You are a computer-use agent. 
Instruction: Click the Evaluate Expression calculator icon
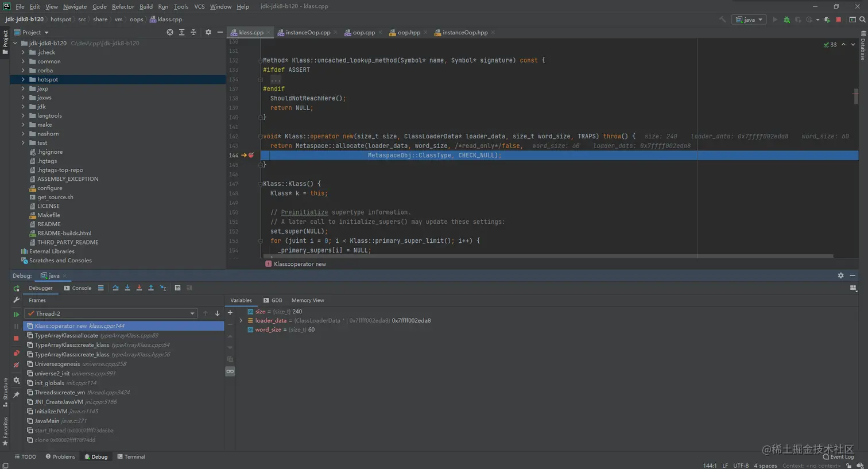177,288
